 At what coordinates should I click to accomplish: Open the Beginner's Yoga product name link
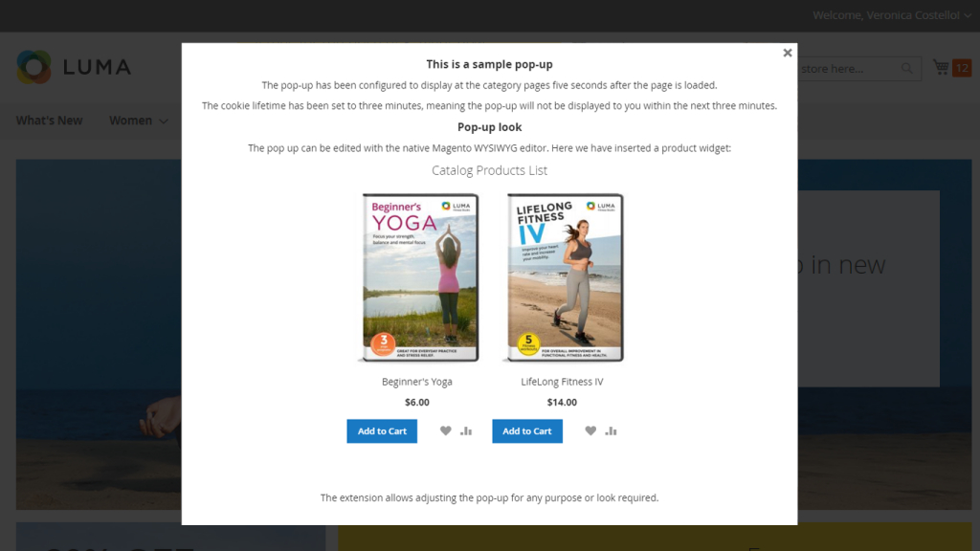417,382
